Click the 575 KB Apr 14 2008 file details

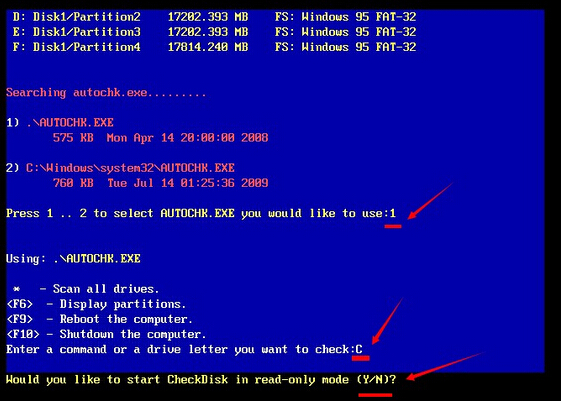pyautogui.click(x=160, y=138)
